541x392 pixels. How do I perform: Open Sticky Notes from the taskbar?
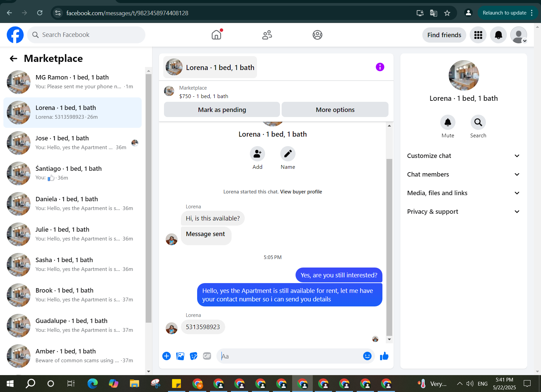point(177,384)
